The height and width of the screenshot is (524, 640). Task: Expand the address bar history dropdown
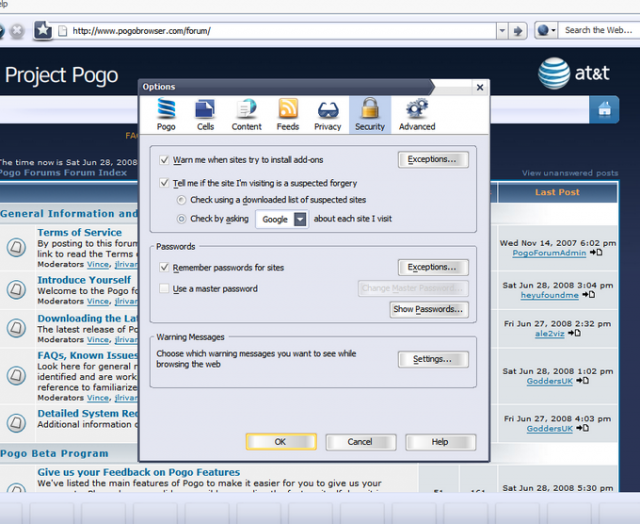pyautogui.click(x=502, y=31)
